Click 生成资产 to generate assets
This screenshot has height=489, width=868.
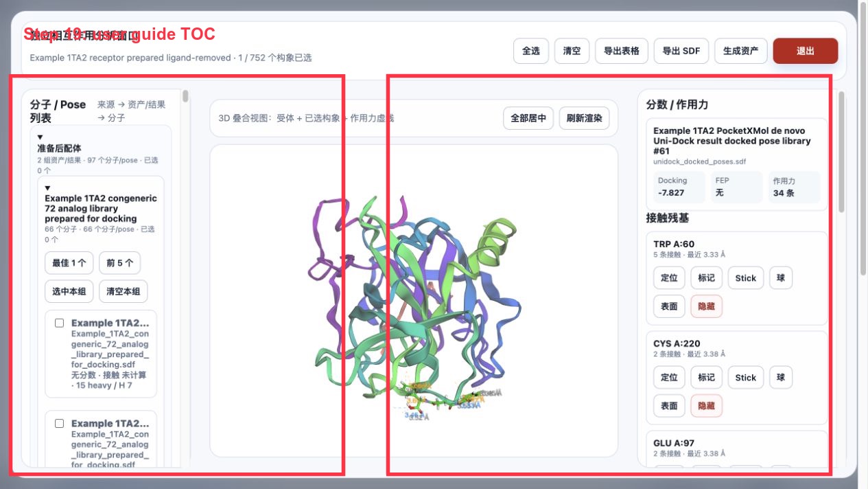pos(741,51)
